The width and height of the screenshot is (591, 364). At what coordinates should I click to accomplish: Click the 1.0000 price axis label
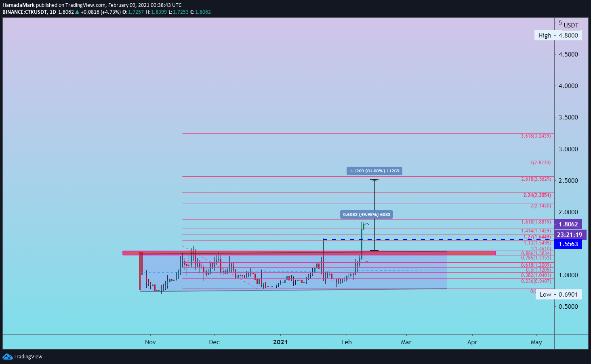(568, 275)
